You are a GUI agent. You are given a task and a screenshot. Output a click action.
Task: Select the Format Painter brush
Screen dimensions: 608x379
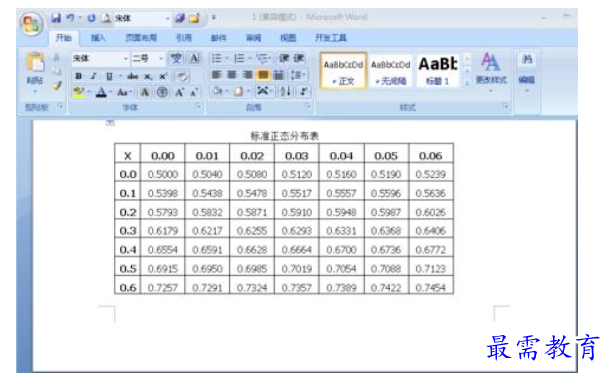tap(57, 85)
